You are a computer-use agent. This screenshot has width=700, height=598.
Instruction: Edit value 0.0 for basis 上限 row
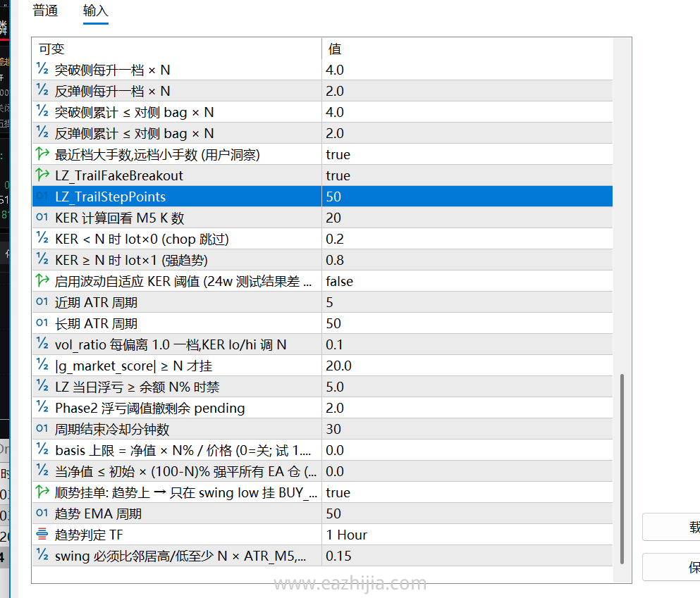467,450
